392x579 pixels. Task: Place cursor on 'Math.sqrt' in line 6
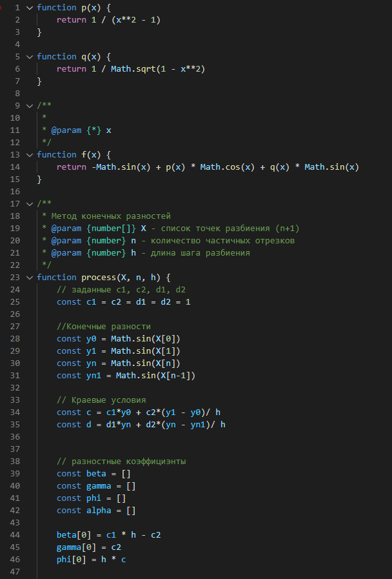coord(133,69)
